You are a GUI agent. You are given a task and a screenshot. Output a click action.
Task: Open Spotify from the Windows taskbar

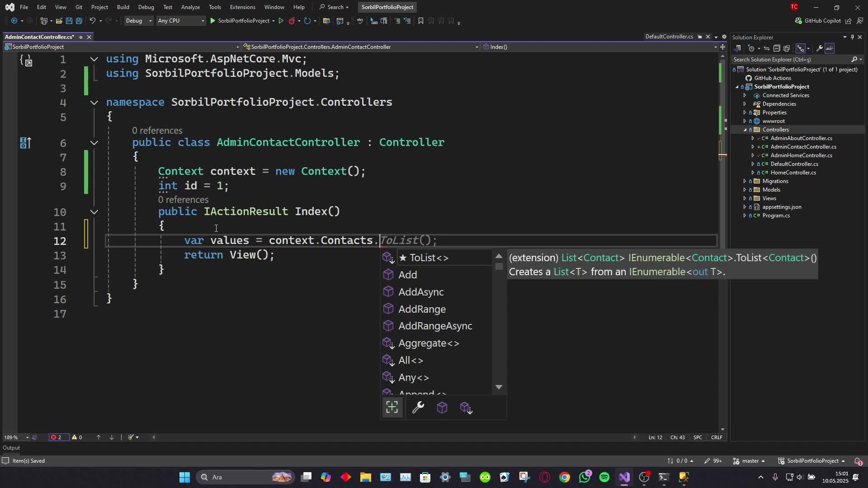click(x=604, y=477)
